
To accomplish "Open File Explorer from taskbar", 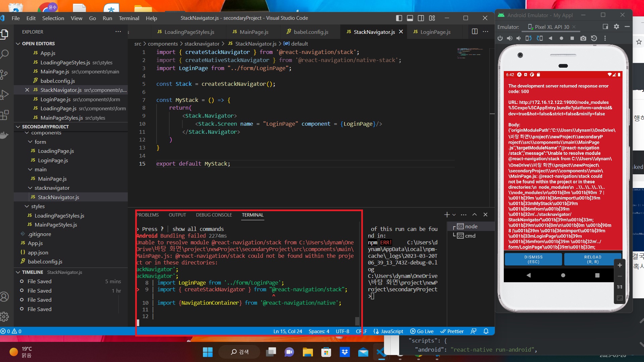I will (x=308, y=352).
